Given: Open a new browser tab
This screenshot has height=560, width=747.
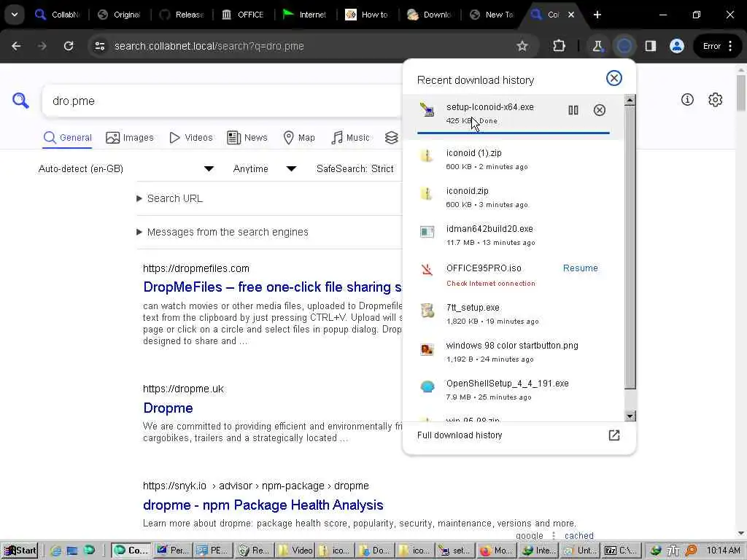Looking at the screenshot, I should tap(597, 15).
